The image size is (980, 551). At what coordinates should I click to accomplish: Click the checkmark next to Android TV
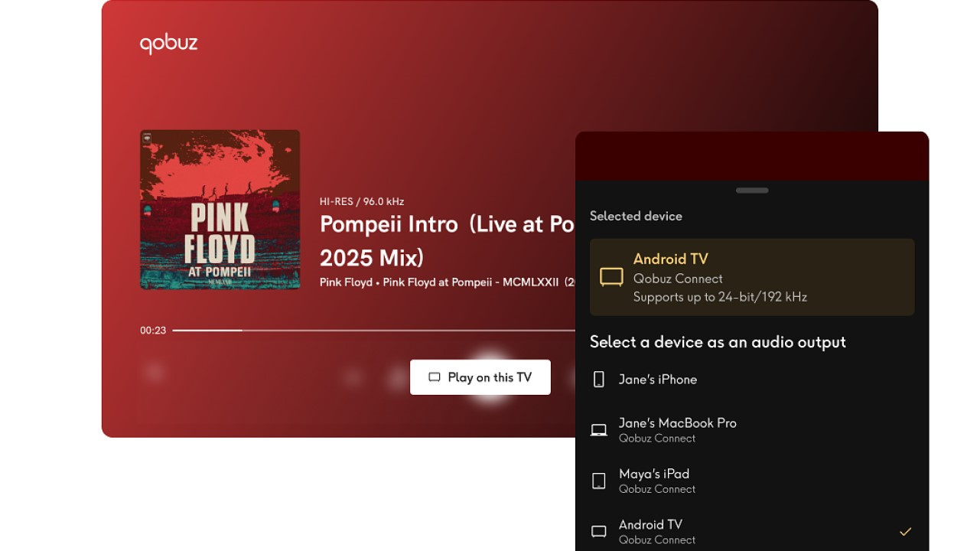pos(905,531)
